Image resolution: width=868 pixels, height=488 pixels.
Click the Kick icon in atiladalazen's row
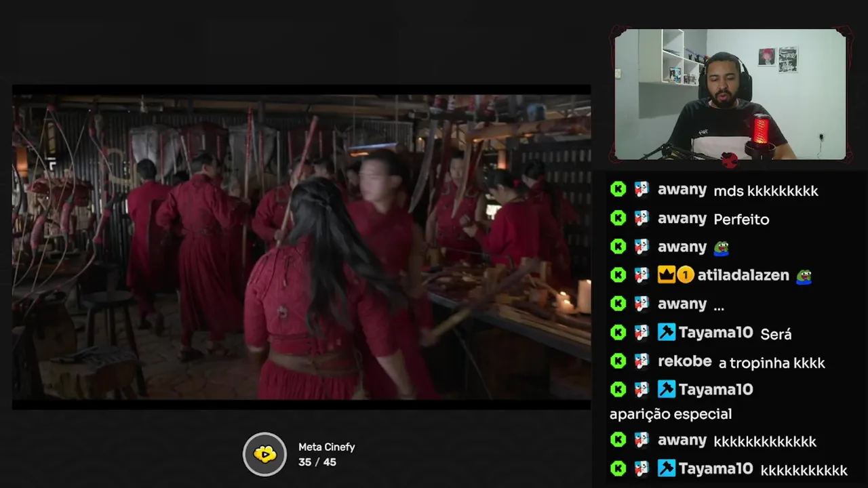coord(618,274)
